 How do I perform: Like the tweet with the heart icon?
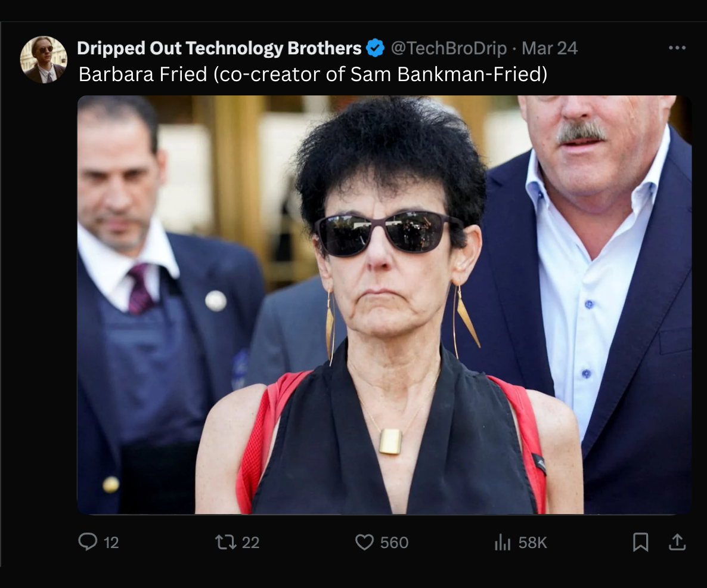click(364, 541)
